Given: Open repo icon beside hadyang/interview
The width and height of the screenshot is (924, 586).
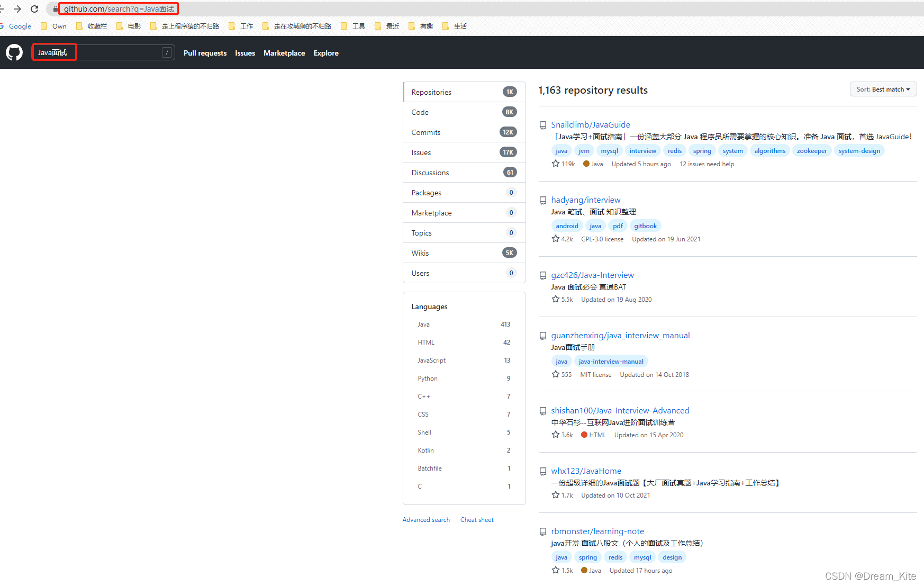Looking at the screenshot, I should (x=542, y=201).
